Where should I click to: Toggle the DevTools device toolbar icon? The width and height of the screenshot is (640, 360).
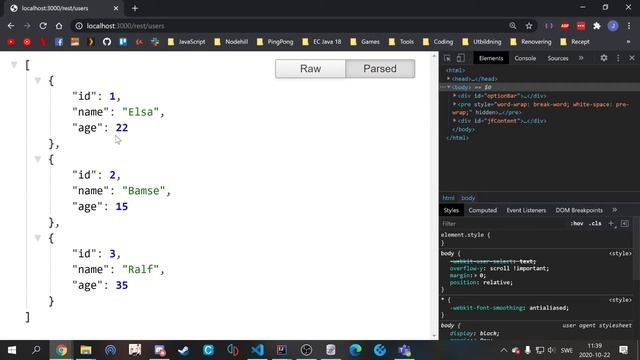coord(460,58)
